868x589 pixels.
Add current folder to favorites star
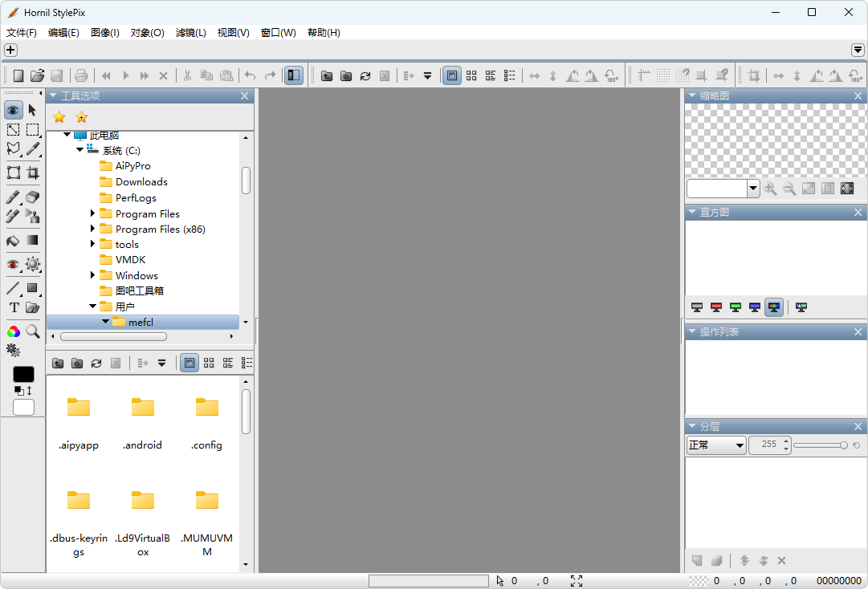[81, 116]
